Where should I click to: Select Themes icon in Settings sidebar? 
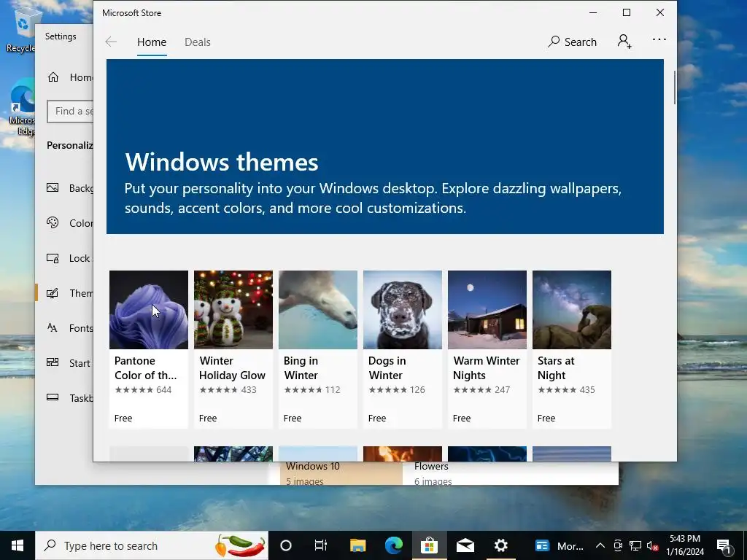(x=53, y=293)
